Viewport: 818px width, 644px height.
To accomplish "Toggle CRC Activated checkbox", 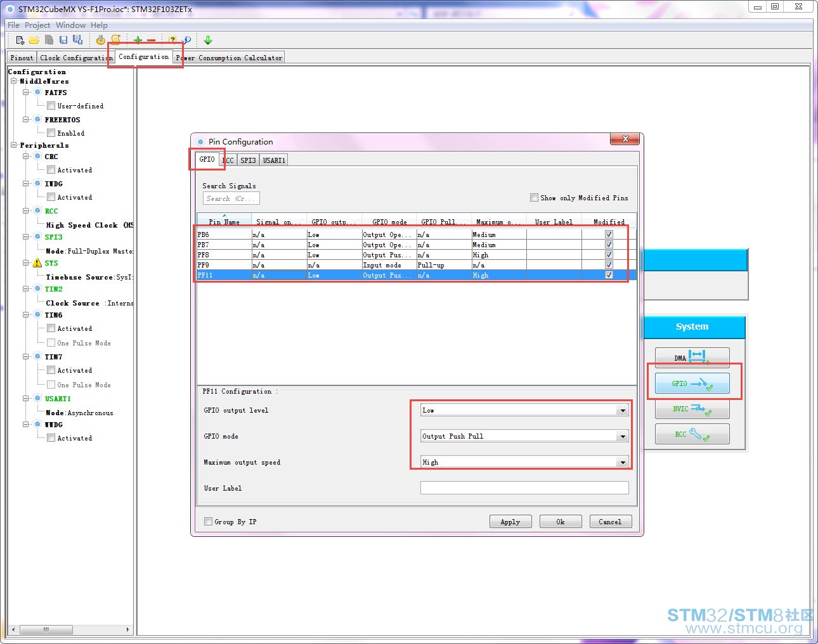I will tap(51, 170).
